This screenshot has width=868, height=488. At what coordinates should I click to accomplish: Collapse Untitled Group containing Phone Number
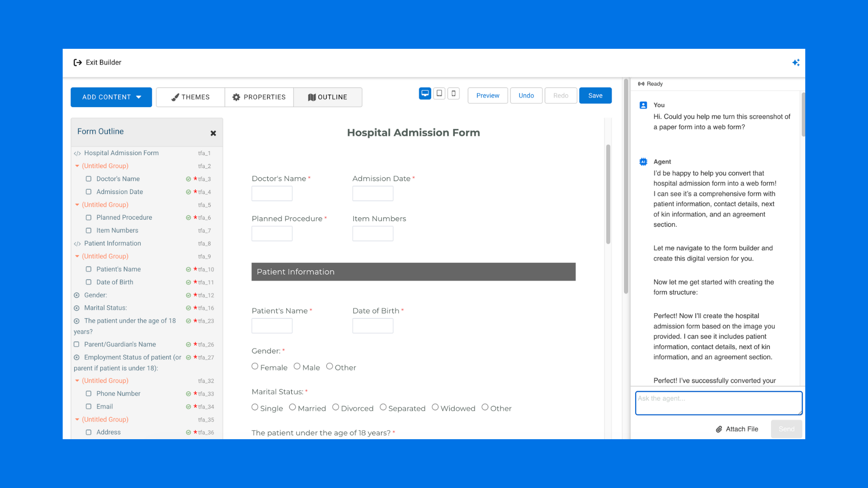[77, 381]
